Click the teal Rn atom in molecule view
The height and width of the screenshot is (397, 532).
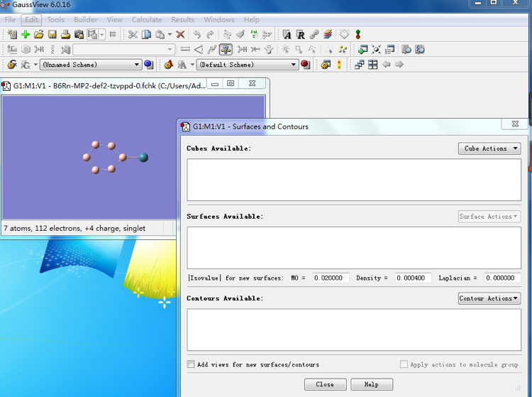(143, 157)
